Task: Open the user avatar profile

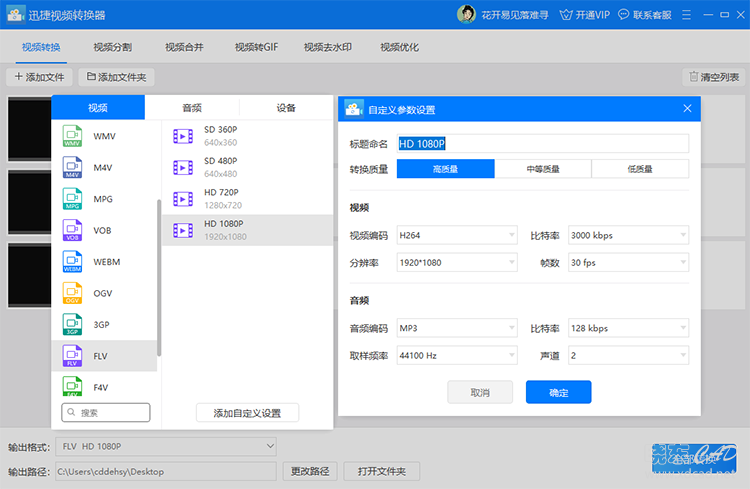Action: [x=466, y=14]
